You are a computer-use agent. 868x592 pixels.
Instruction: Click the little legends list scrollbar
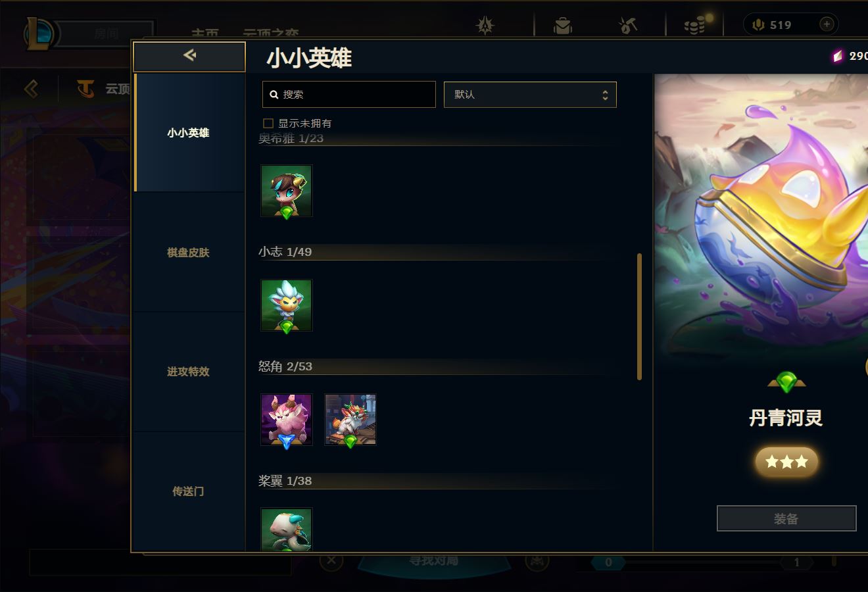[x=639, y=316]
